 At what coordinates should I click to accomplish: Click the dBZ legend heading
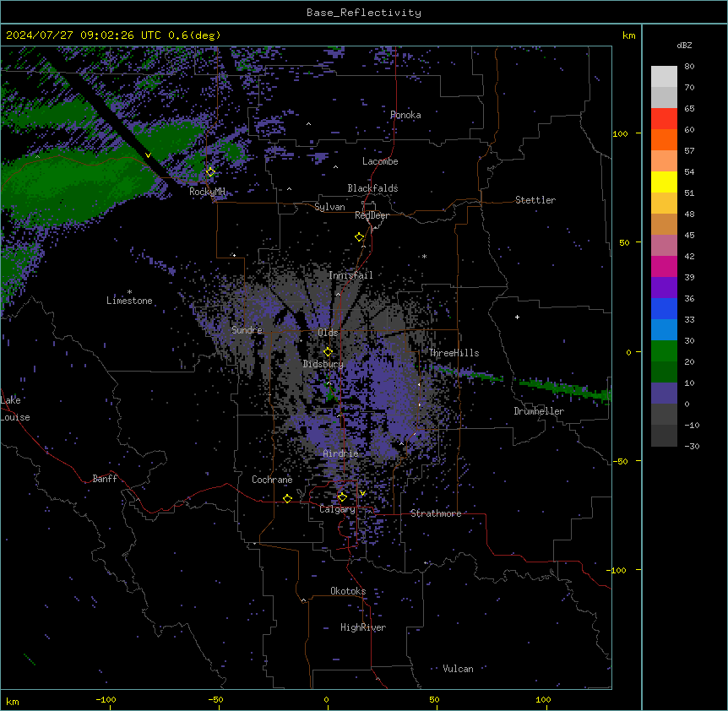tap(684, 45)
